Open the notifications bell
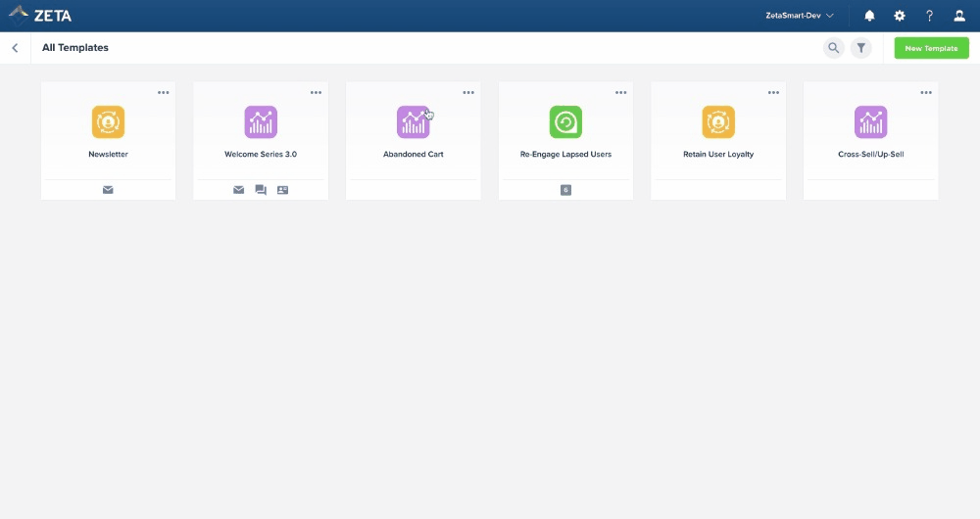Screen dimensions: 980x519 (869, 16)
